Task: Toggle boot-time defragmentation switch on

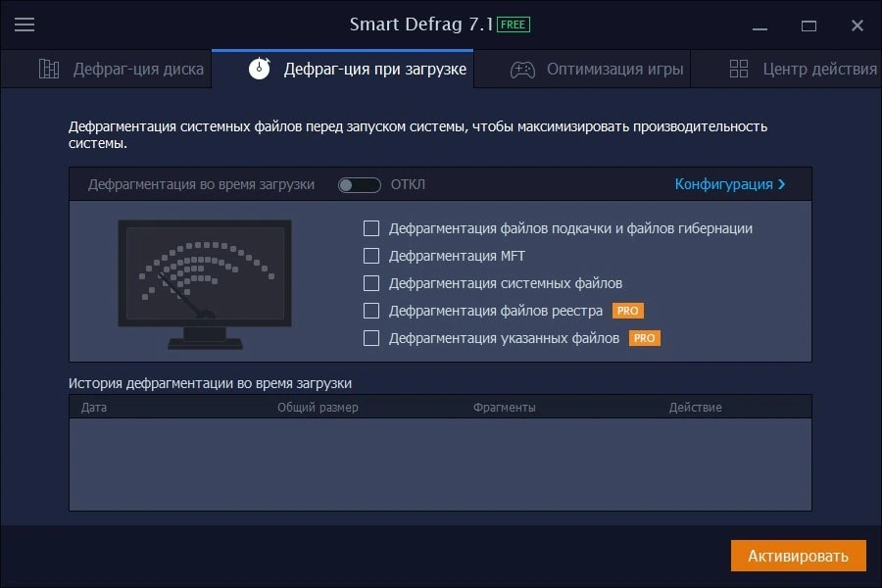Action: (x=359, y=184)
